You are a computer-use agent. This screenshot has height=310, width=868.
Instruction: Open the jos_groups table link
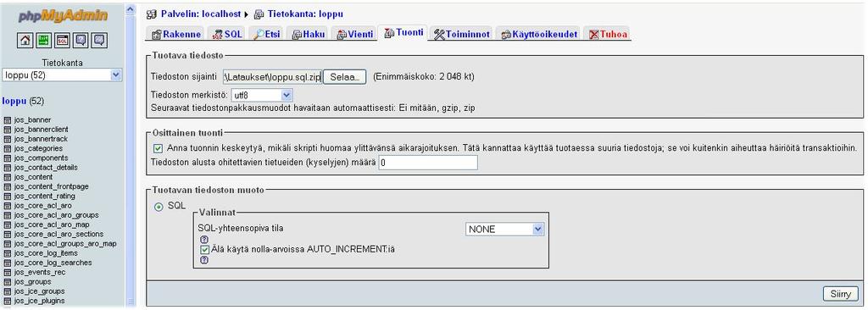pos(33,282)
